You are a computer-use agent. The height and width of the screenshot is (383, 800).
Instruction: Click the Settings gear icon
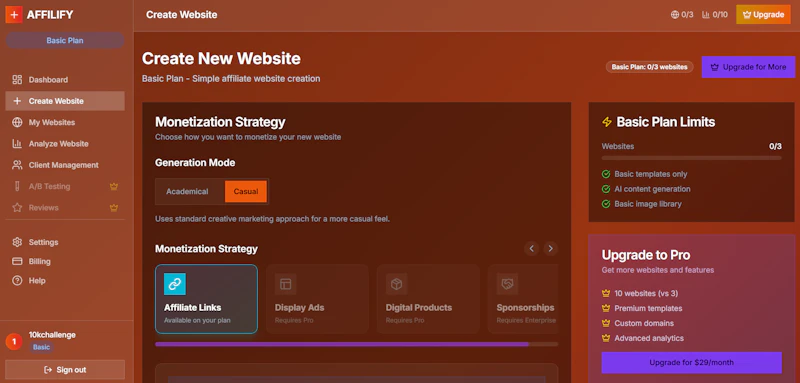pyautogui.click(x=17, y=242)
